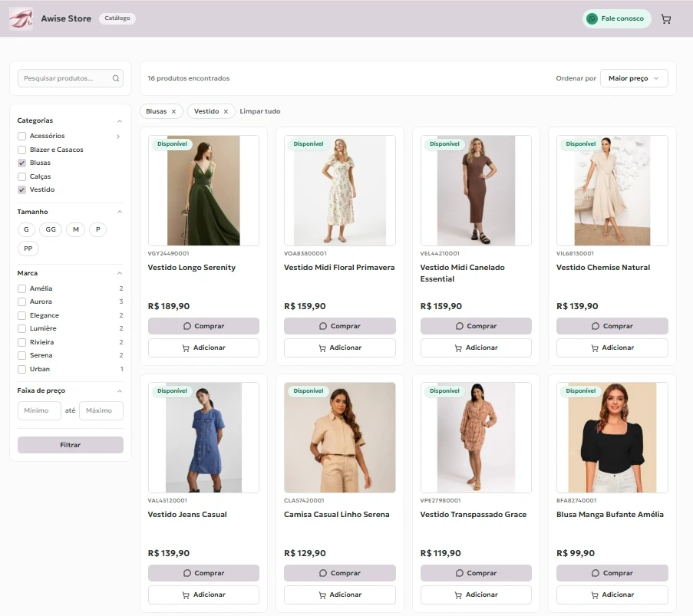
Task: Select size M chip
Action: pos(75,230)
